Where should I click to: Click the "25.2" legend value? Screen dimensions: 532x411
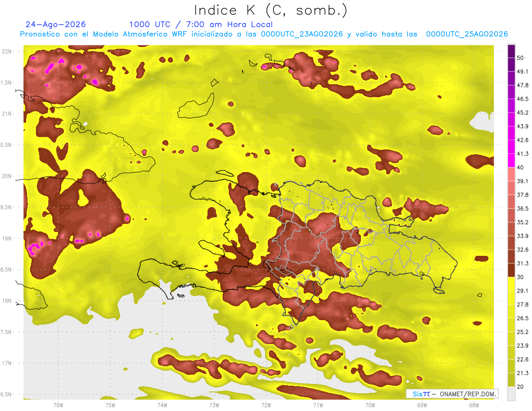523,332
